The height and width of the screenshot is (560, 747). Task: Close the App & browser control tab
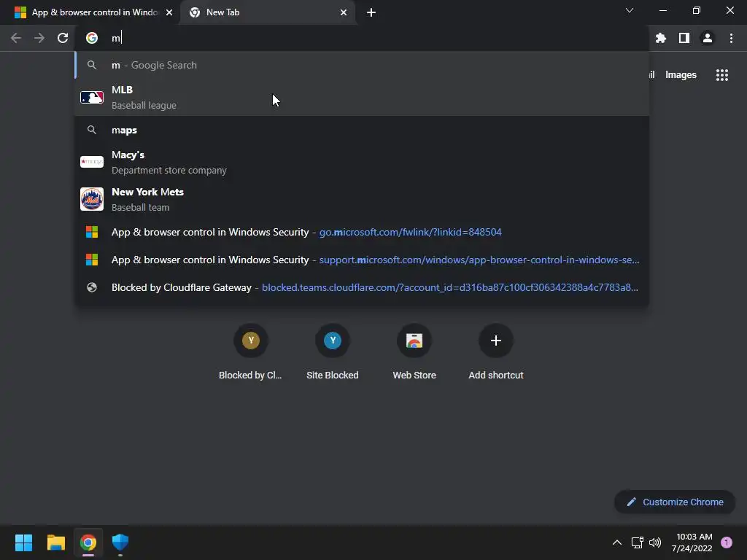169,12
